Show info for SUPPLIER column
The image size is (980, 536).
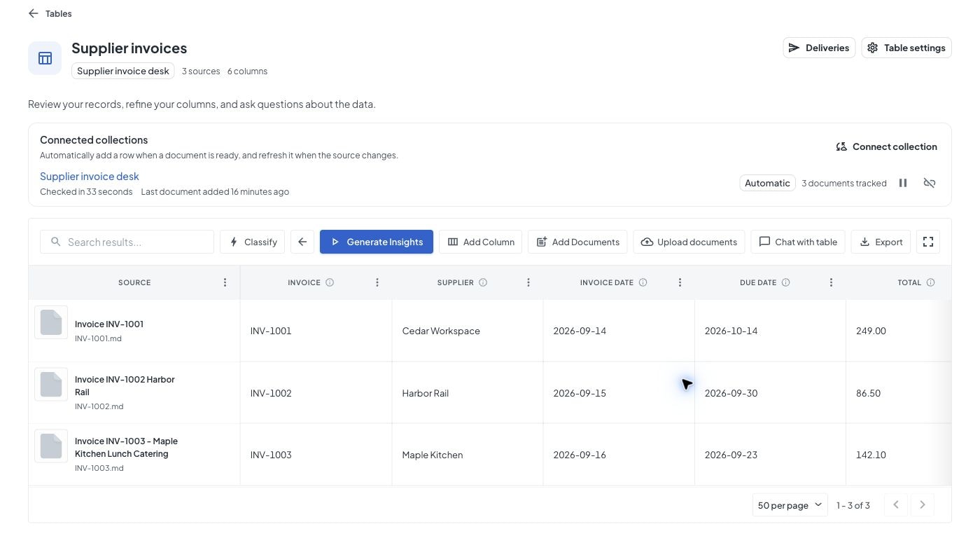(x=483, y=282)
